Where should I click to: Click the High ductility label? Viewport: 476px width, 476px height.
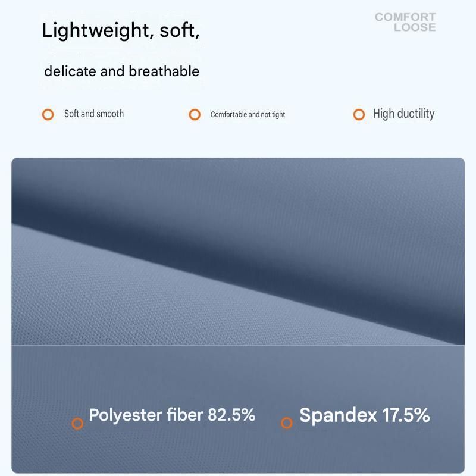[404, 114]
